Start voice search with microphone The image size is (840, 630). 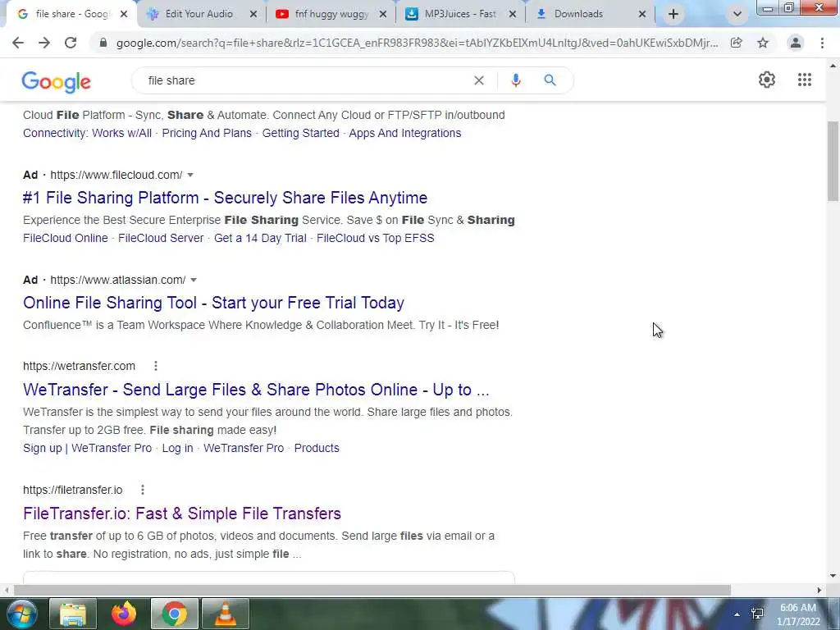pos(515,80)
